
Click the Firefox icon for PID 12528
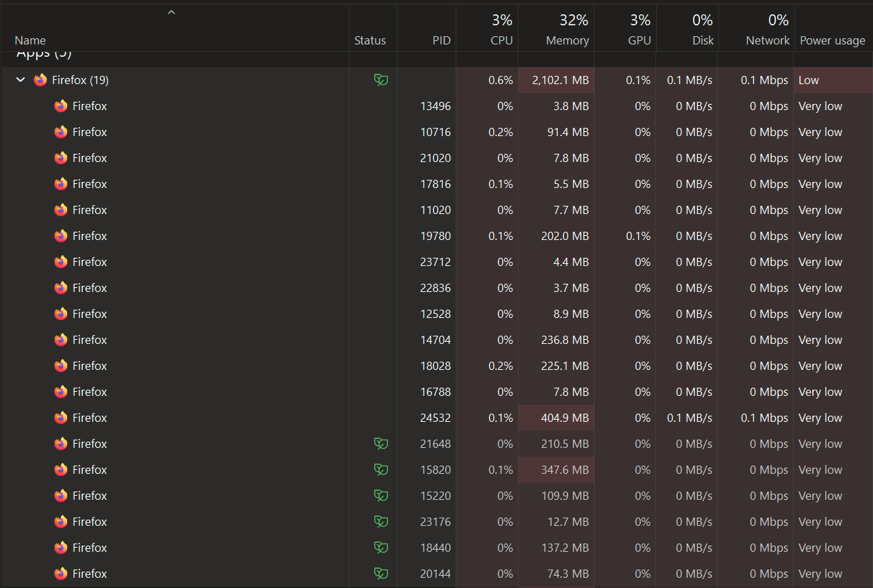tap(61, 314)
